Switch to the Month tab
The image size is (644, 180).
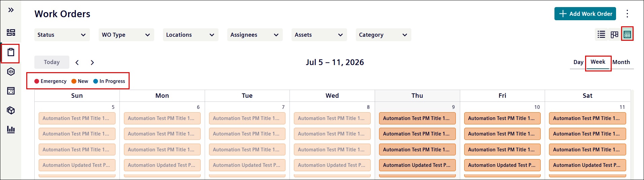(x=621, y=62)
